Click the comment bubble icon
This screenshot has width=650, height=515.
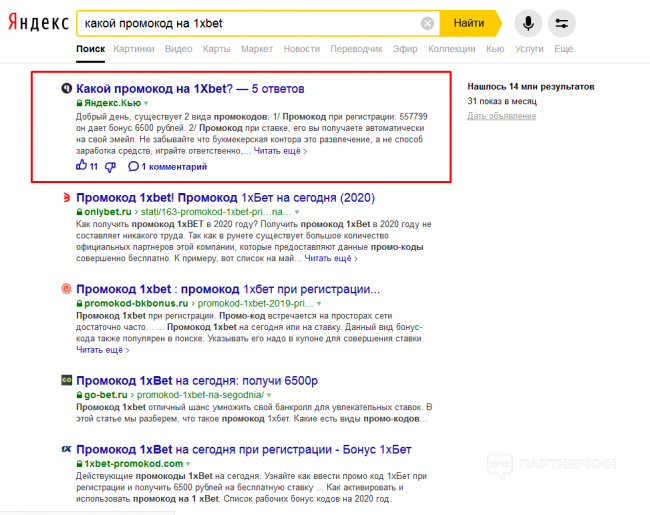(134, 166)
